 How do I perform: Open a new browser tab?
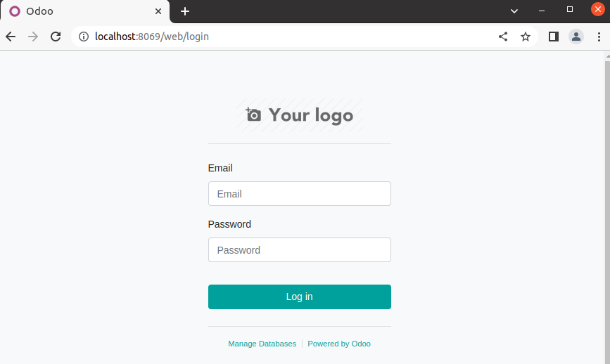coord(185,11)
